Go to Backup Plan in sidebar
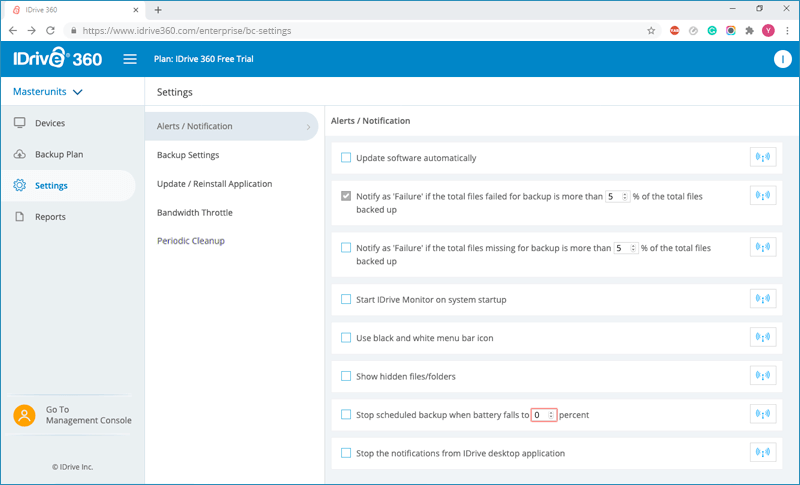 pos(59,154)
